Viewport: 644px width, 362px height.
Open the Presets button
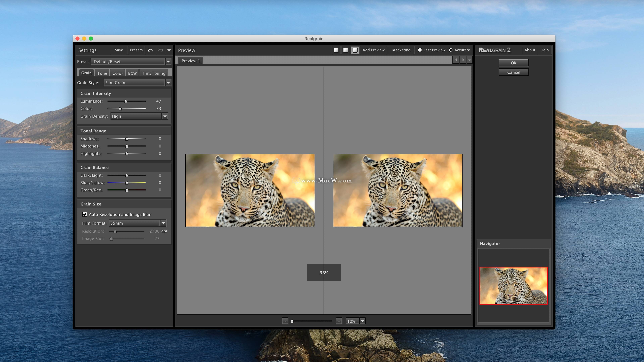(x=136, y=50)
